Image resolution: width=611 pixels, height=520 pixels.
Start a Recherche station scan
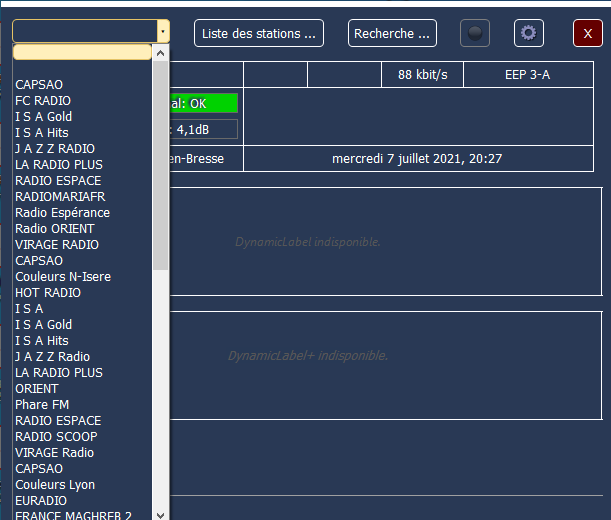(392, 33)
